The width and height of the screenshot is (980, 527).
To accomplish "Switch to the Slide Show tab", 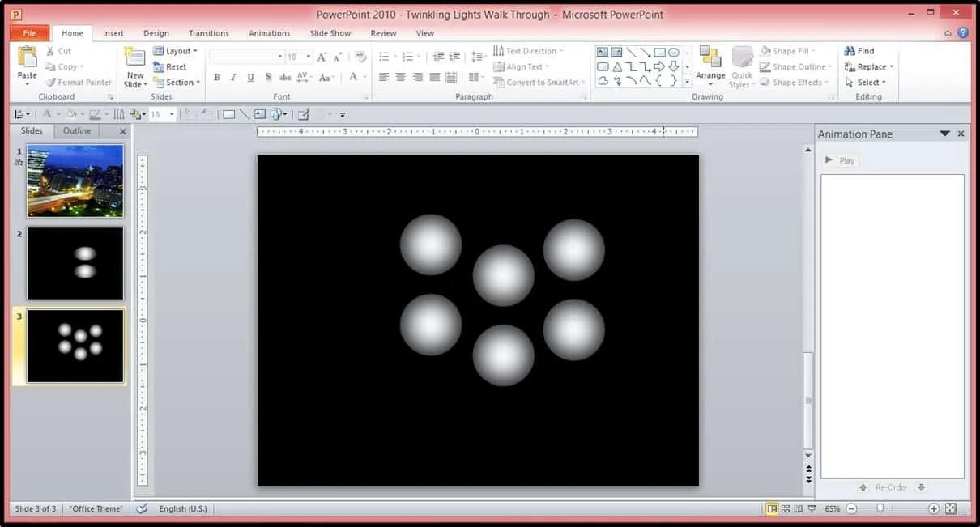I will pos(330,33).
